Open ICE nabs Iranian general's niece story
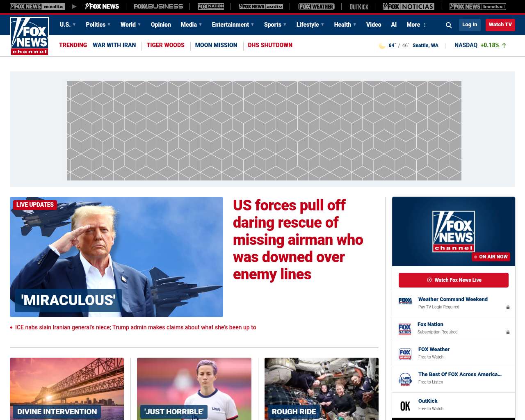This screenshot has height=420, width=525. (135, 327)
